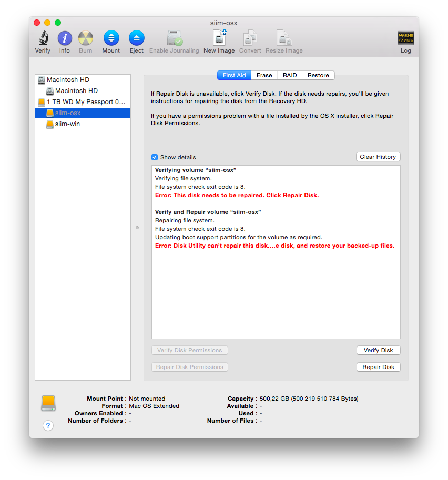Select the indented Macintosh HD volume
The image size is (448, 480).
coord(83,91)
